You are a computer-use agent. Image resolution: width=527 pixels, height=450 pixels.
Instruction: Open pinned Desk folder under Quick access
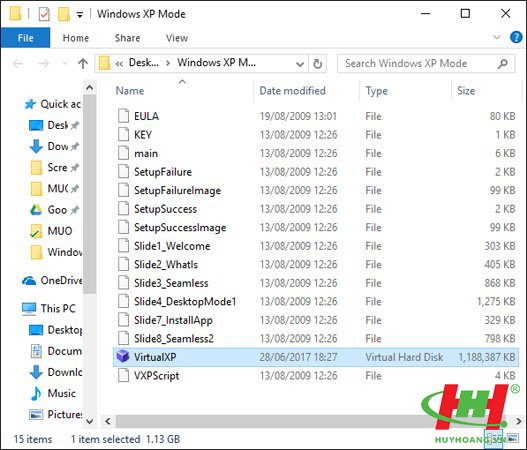(54, 125)
